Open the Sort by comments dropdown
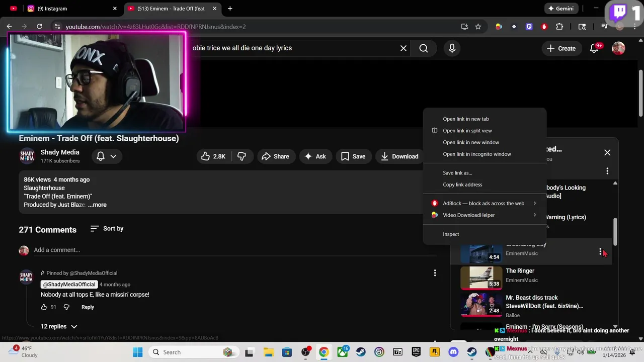This screenshot has width=644, height=362. 107,229
